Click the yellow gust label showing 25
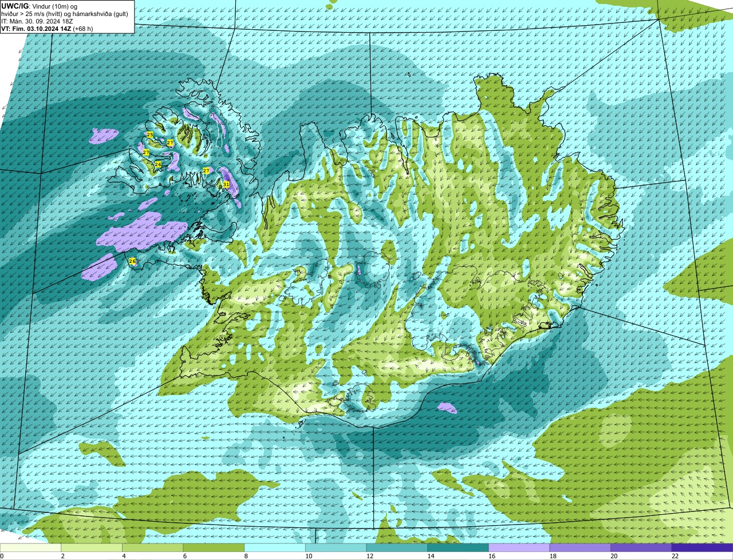 pos(149,135)
